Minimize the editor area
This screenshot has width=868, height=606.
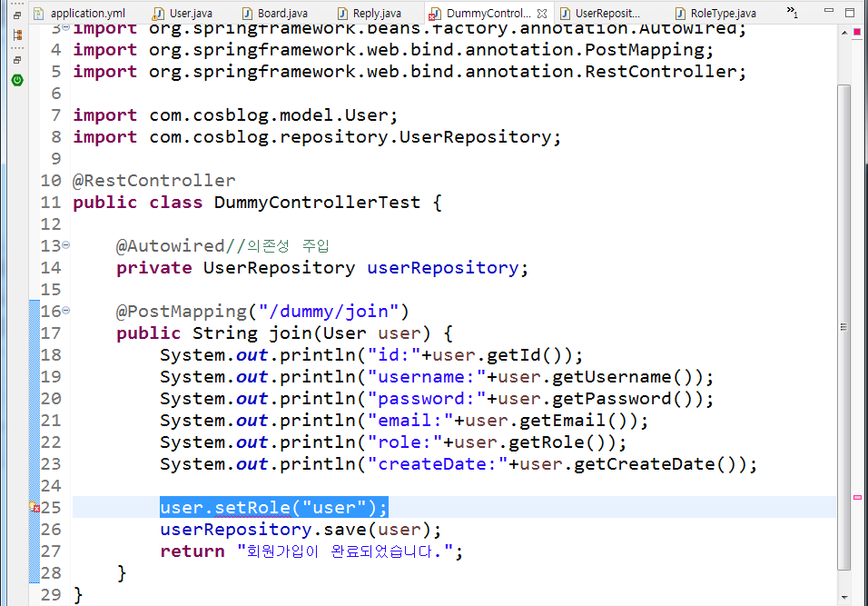[x=829, y=11]
